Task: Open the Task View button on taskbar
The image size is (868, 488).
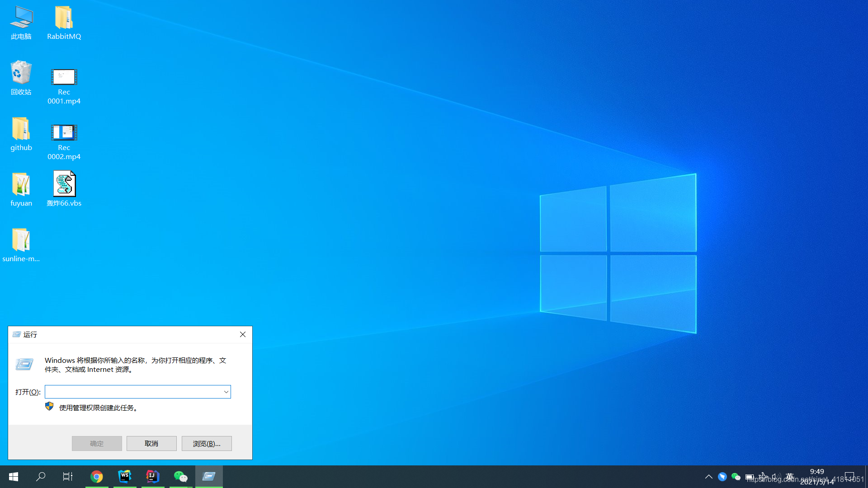Action: [x=67, y=476]
